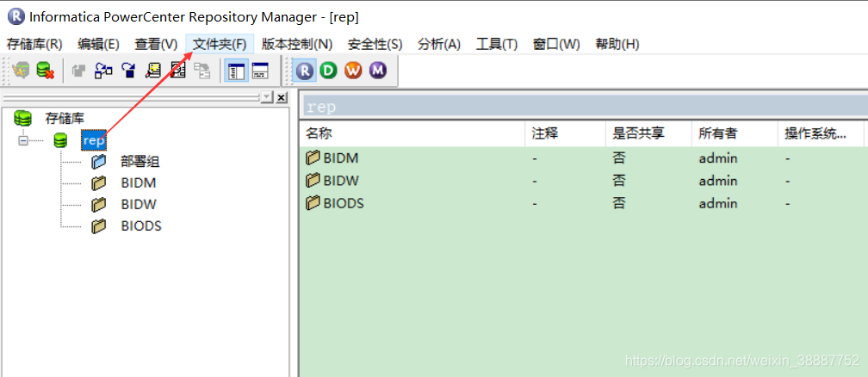Click the blue folder icon beside 部署组
868x377 pixels.
[x=98, y=162]
